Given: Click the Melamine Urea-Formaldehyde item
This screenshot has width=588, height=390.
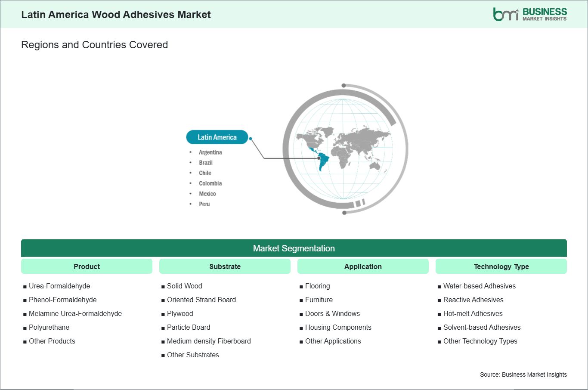Looking at the screenshot, I should [75, 313].
